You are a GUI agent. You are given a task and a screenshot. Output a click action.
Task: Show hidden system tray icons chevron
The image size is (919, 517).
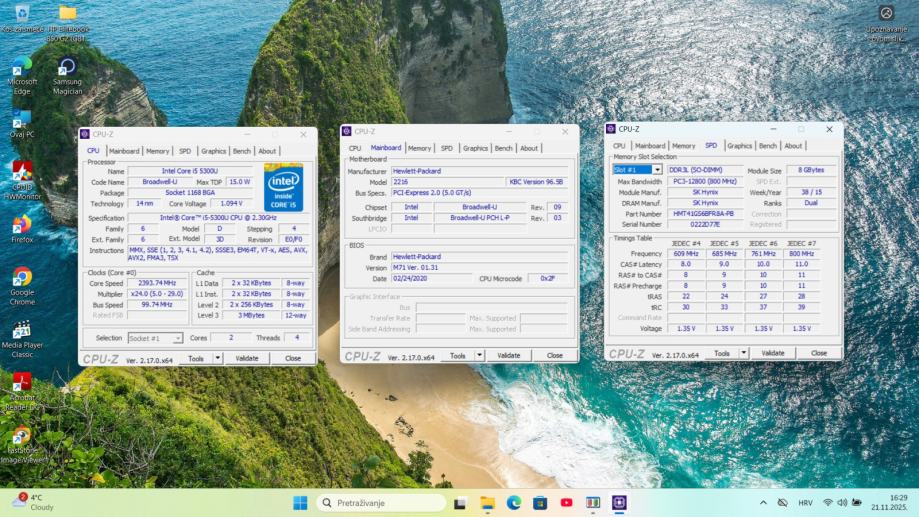[764, 502]
